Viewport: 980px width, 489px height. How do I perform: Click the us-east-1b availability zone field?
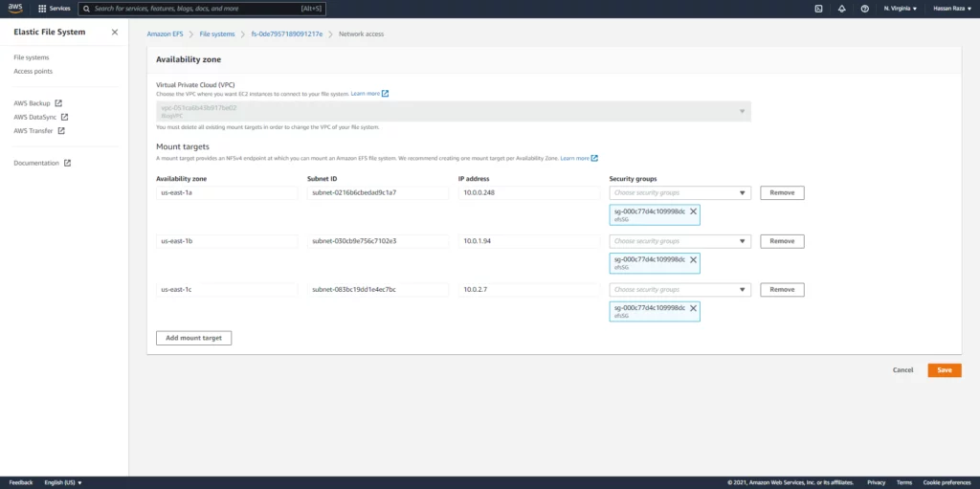click(227, 241)
